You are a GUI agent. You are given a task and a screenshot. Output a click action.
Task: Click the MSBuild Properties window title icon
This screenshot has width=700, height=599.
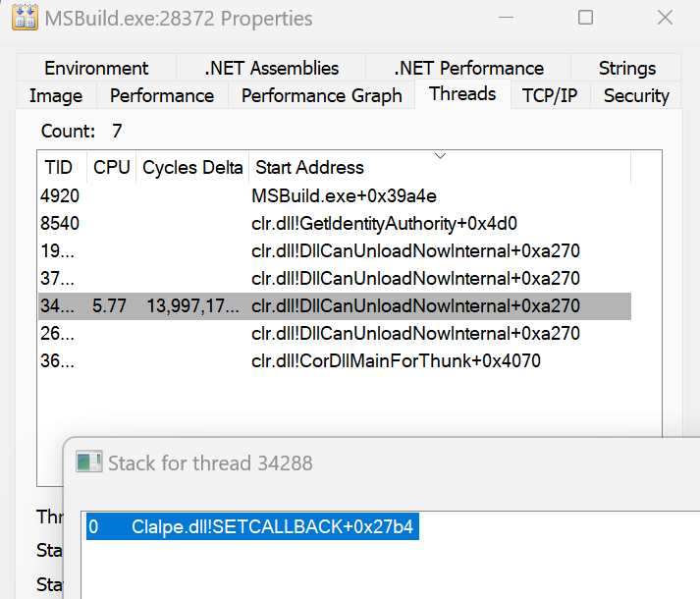point(25,19)
